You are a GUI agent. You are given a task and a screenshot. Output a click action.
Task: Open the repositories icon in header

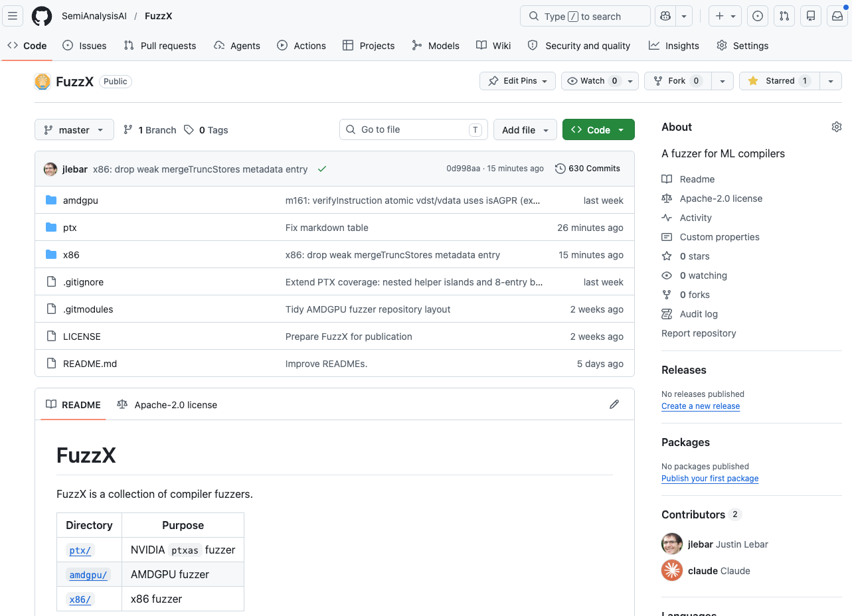[x=811, y=16]
